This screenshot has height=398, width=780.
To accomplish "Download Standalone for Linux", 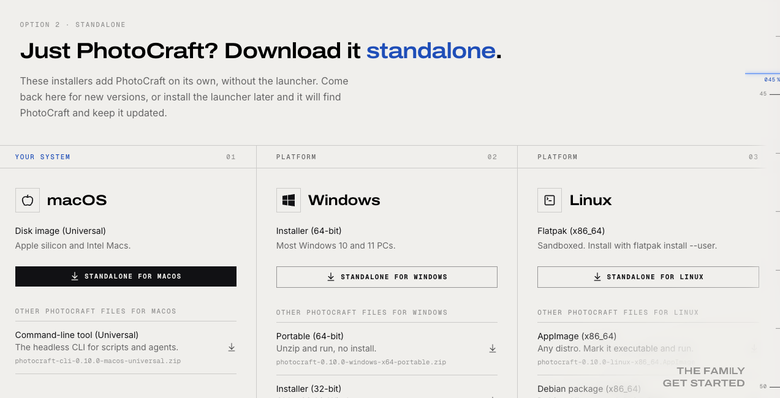I will pyautogui.click(x=648, y=277).
